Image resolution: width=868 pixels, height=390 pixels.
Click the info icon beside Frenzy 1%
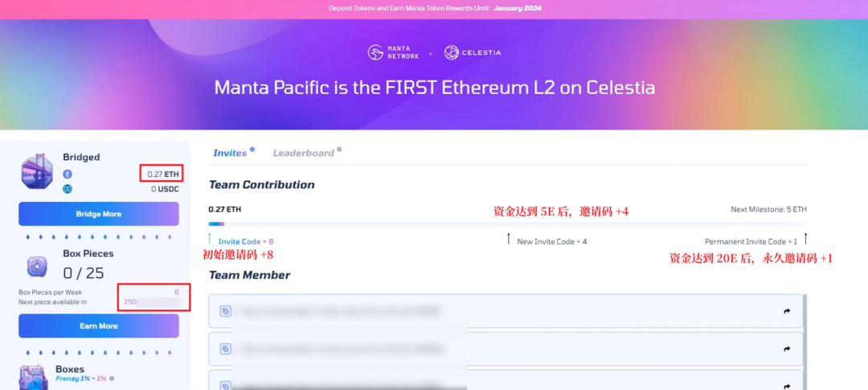pyautogui.click(x=111, y=379)
